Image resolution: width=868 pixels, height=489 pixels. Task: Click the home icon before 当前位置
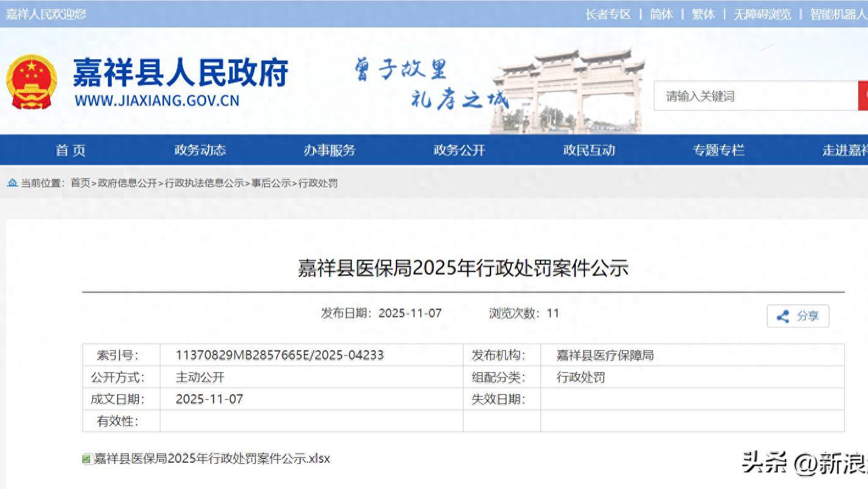[x=12, y=183]
